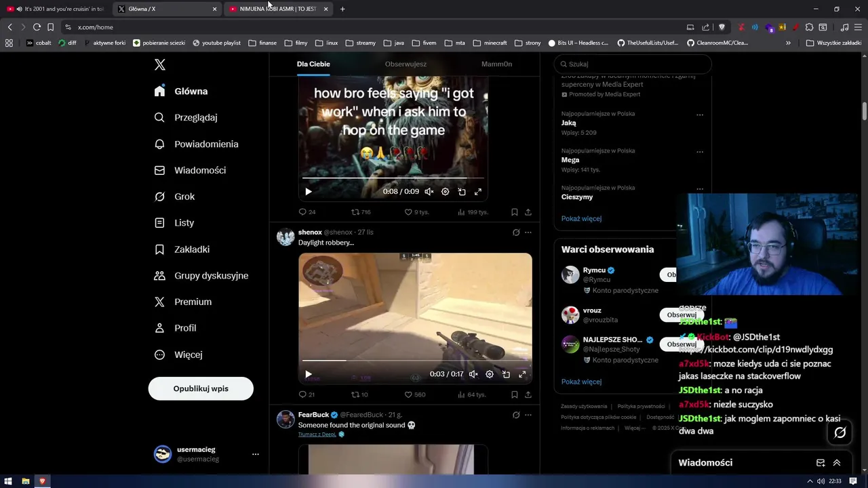The width and height of the screenshot is (868, 488).
Task: Open Więcej menu in sidebar
Action: (178, 354)
